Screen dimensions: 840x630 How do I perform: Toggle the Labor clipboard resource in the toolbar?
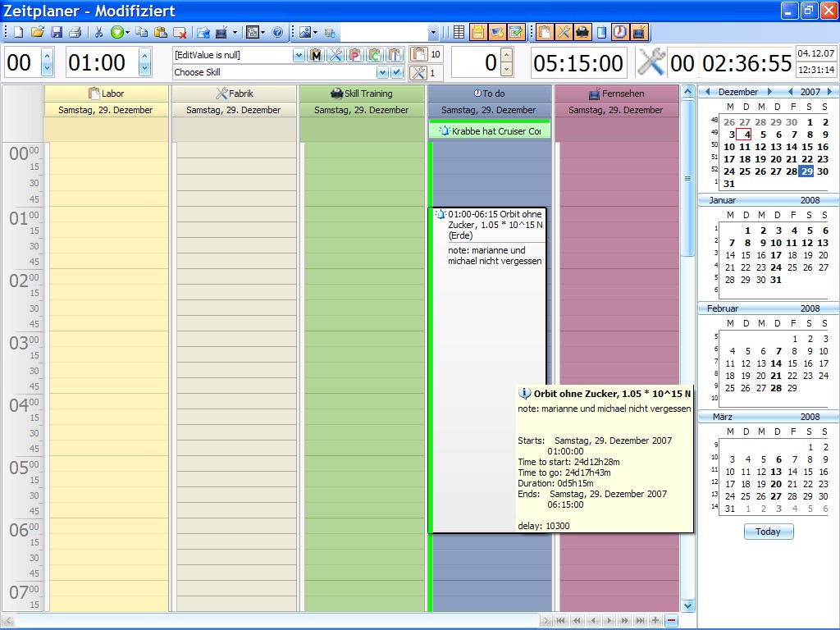tap(545, 32)
